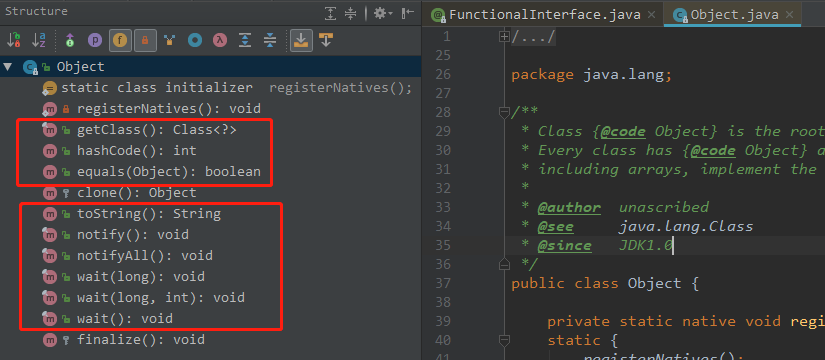
Task: Toggle Show Lambdas lambda icon
Action: tap(220, 40)
